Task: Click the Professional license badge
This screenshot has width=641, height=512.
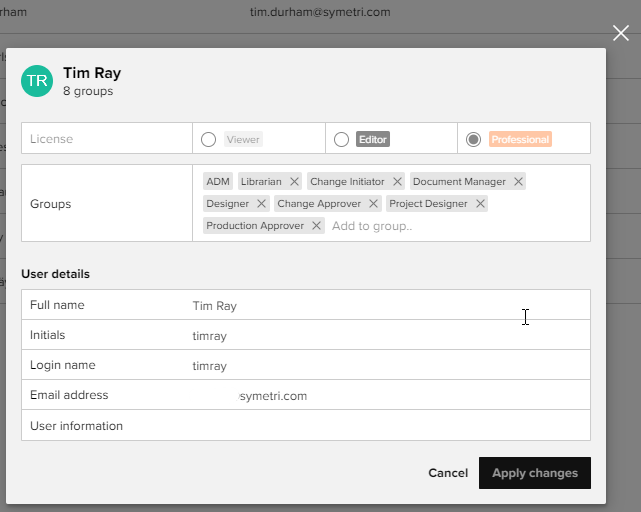Action: click(x=520, y=139)
